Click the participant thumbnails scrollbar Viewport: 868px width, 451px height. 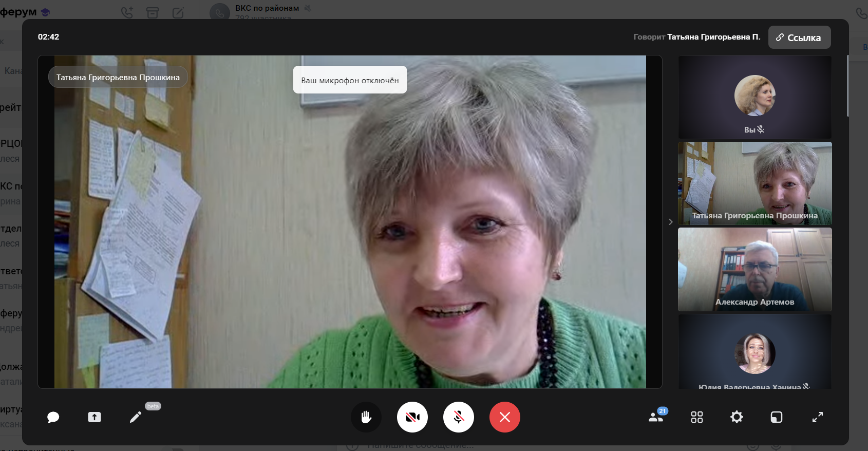pos(847,86)
